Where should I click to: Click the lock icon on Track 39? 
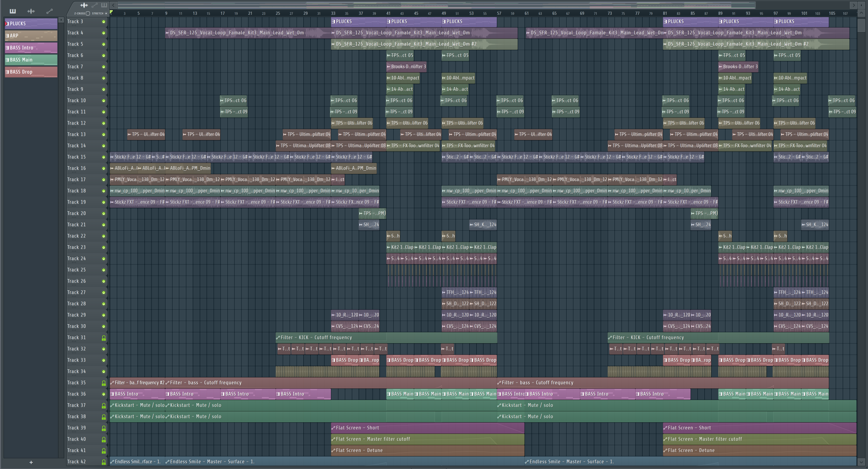[104, 428]
